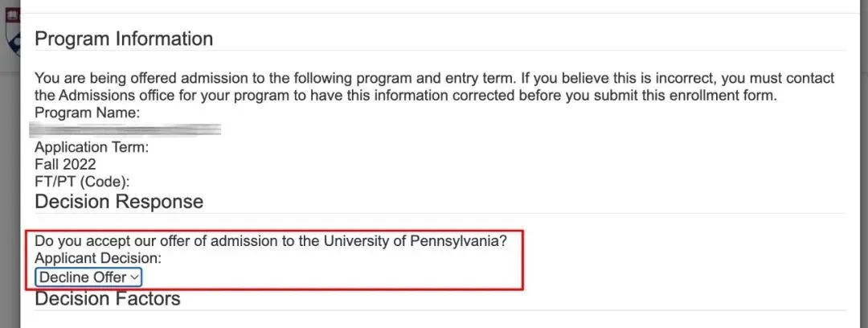Click the Decision Factors heading
This screenshot has width=868, height=328.
click(108, 299)
